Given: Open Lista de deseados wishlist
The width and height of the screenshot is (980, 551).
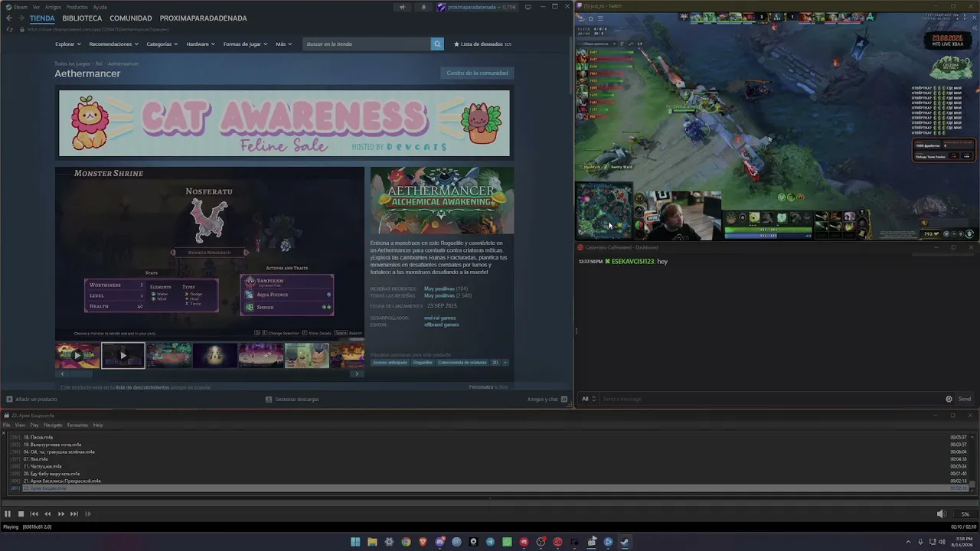Looking at the screenshot, I should click(482, 44).
